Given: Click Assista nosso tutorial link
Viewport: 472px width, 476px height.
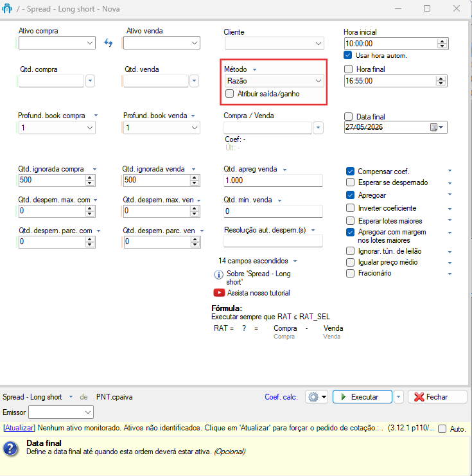Looking at the screenshot, I should 259,293.
